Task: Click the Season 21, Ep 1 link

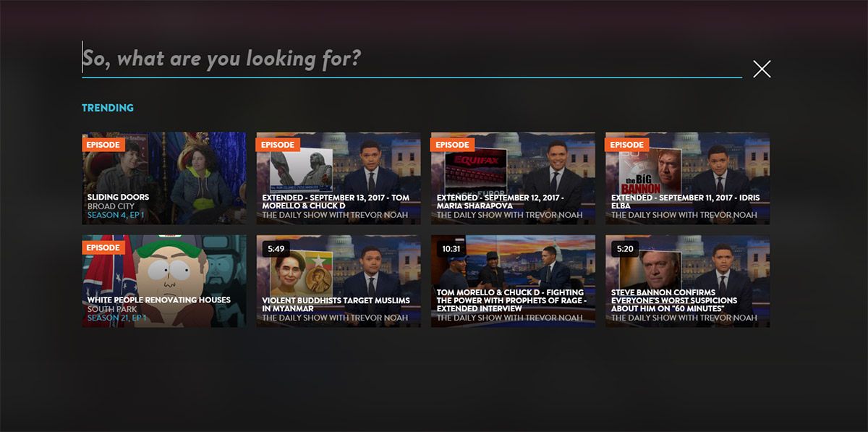Action: click(x=117, y=318)
